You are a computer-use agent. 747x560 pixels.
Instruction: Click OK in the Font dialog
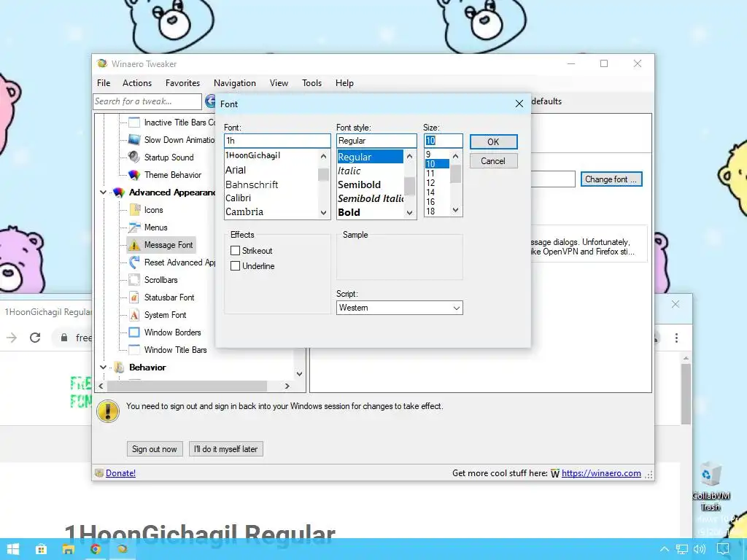(493, 142)
